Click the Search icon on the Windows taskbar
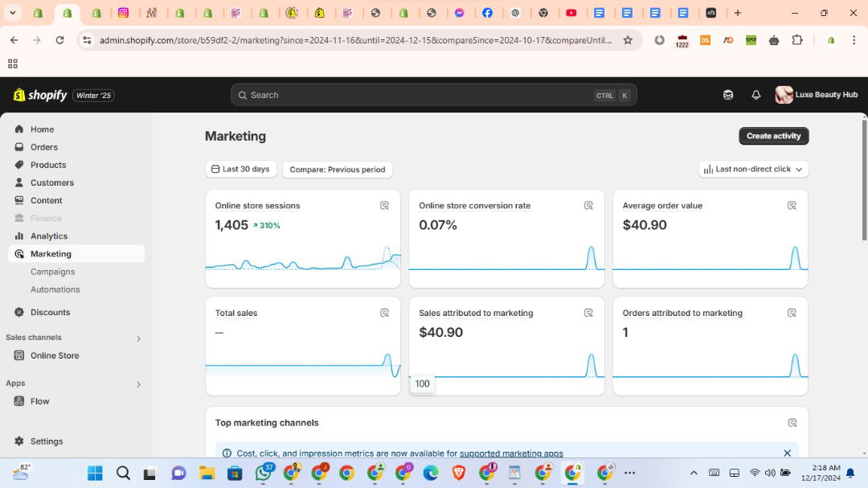Image resolution: width=868 pixels, height=488 pixels. click(122, 474)
